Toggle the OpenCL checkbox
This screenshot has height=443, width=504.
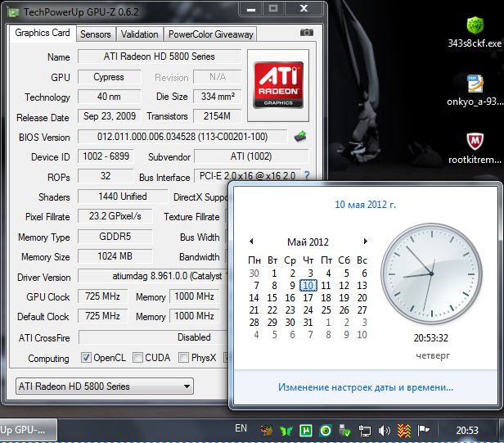[x=86, y=357]
